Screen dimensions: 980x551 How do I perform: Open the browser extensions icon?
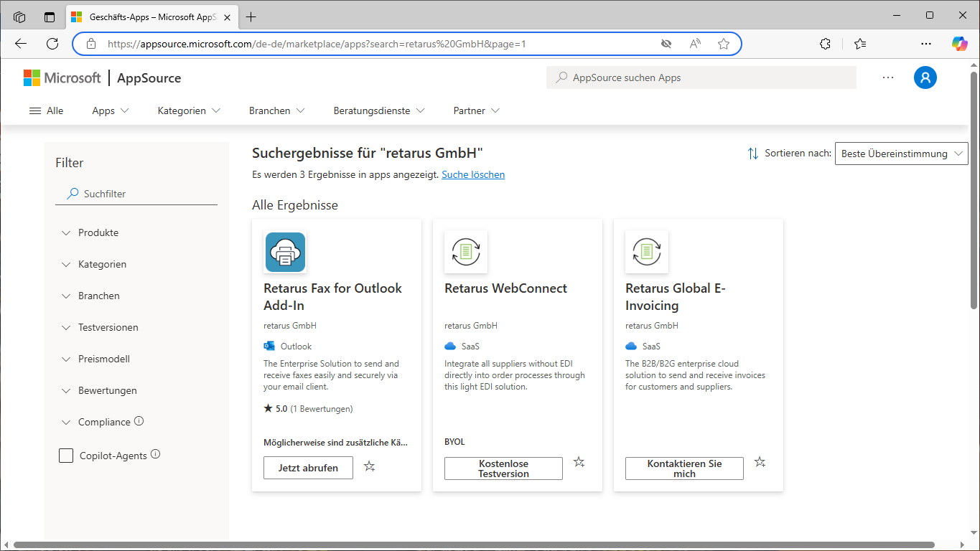pos(825,44)
